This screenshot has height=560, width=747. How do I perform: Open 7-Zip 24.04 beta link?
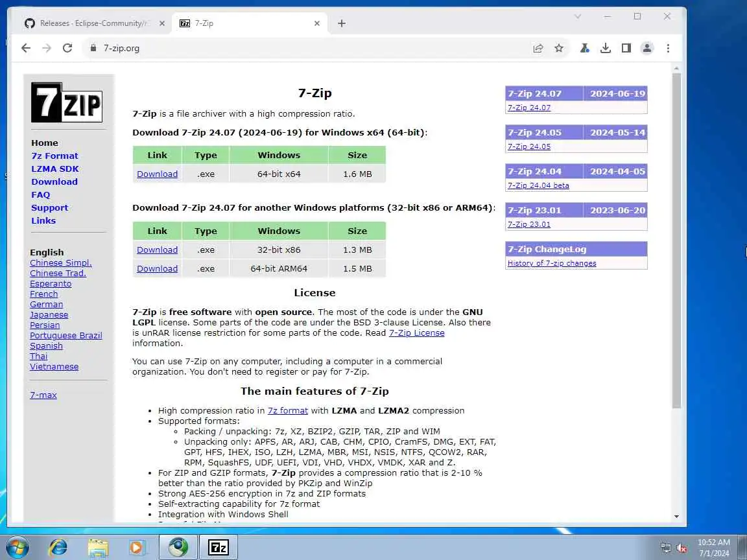click(538, 185)
